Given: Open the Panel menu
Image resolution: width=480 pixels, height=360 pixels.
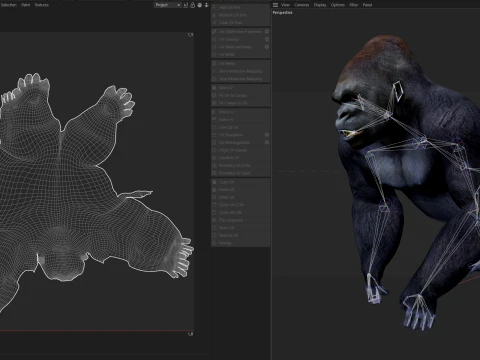Looking at the screenshot, I should tap(367, 5).
